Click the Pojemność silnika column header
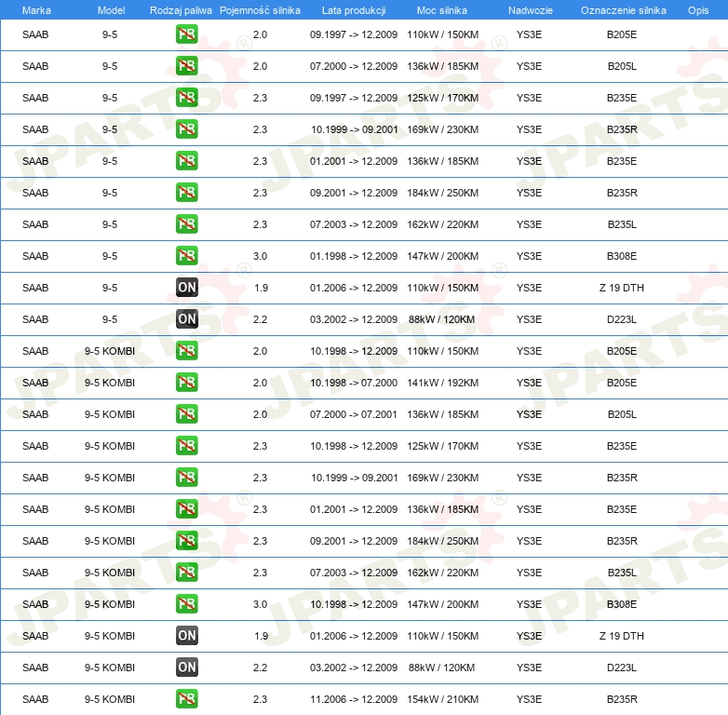This screenshot has height=715, width=728. [x=260, y=10]
